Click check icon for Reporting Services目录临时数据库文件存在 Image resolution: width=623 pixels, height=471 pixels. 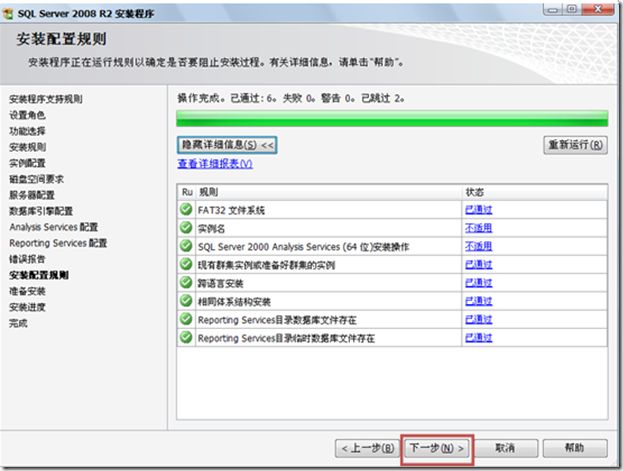point(186,337)
